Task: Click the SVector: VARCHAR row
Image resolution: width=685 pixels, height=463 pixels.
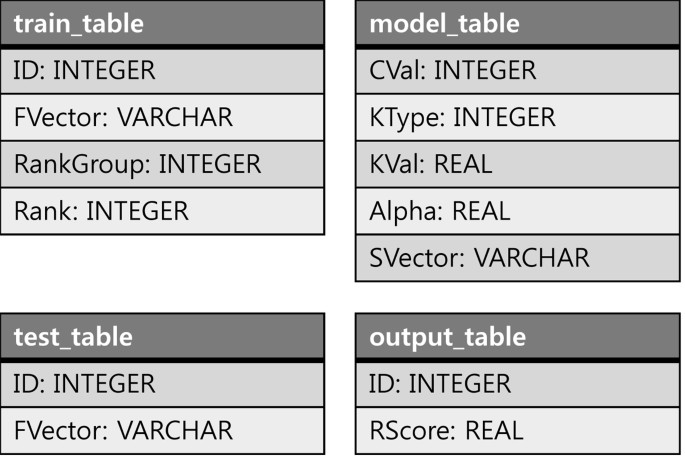Action: (518, 258)
